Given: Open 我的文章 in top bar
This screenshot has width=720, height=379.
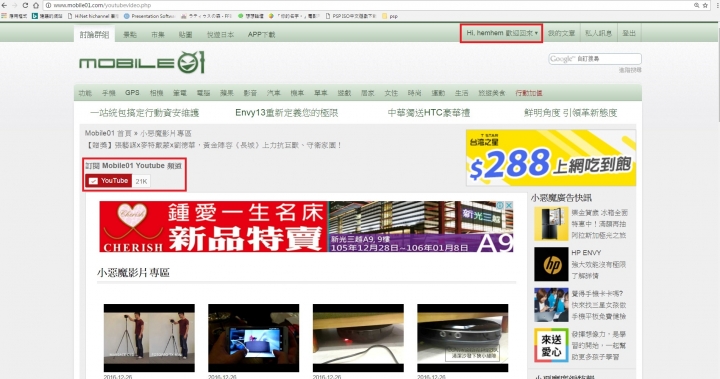Looking at the screenshot, I should point(561,33).
